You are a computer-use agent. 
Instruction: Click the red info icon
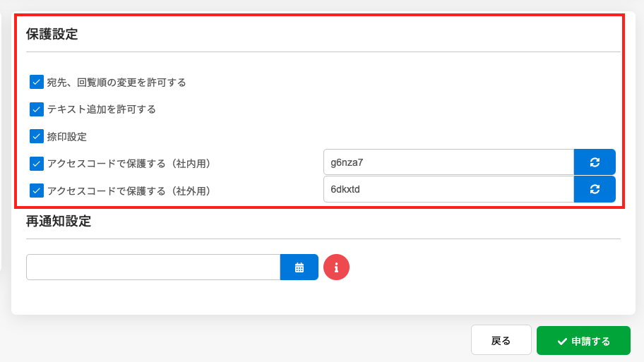click(x=336, y=267)
